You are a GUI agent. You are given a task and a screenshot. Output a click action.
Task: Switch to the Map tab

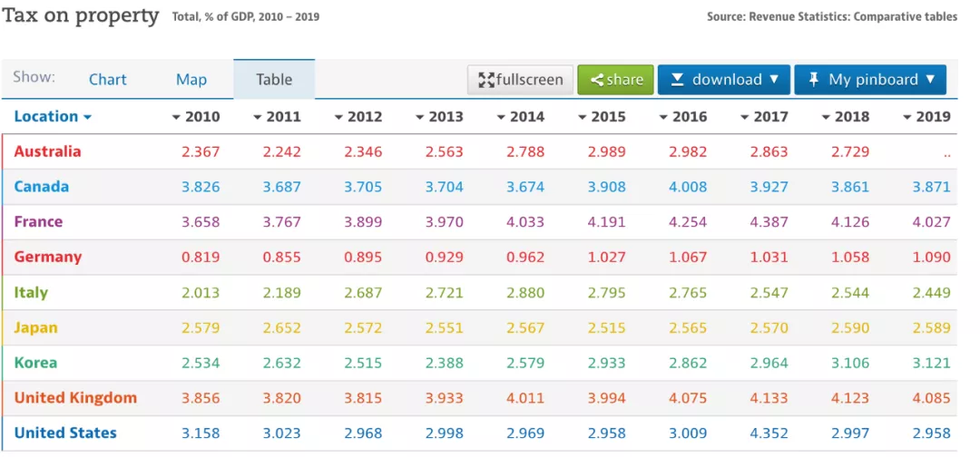coord(191,80)
